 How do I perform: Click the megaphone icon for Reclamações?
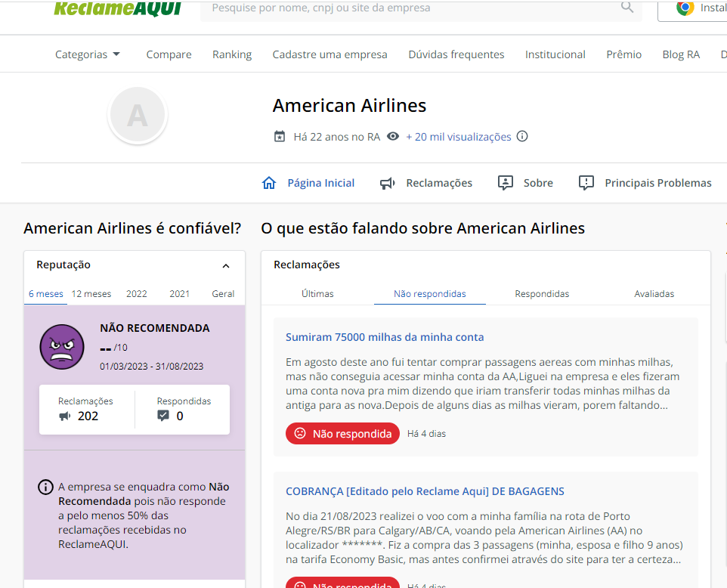click(x=388, y=183)
